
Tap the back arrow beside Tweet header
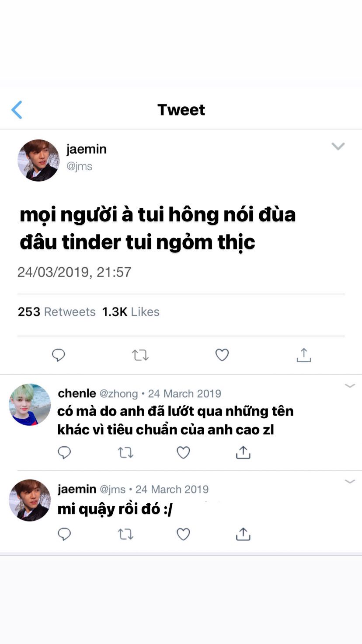[17, 110]
